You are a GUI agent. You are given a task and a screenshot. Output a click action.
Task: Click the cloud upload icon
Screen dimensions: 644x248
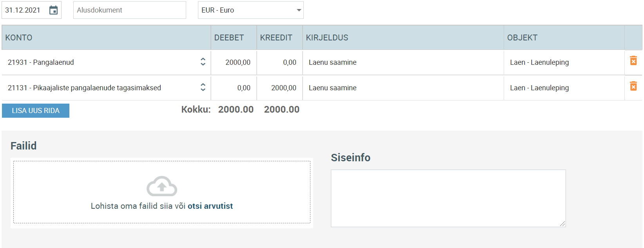(161, 186)
